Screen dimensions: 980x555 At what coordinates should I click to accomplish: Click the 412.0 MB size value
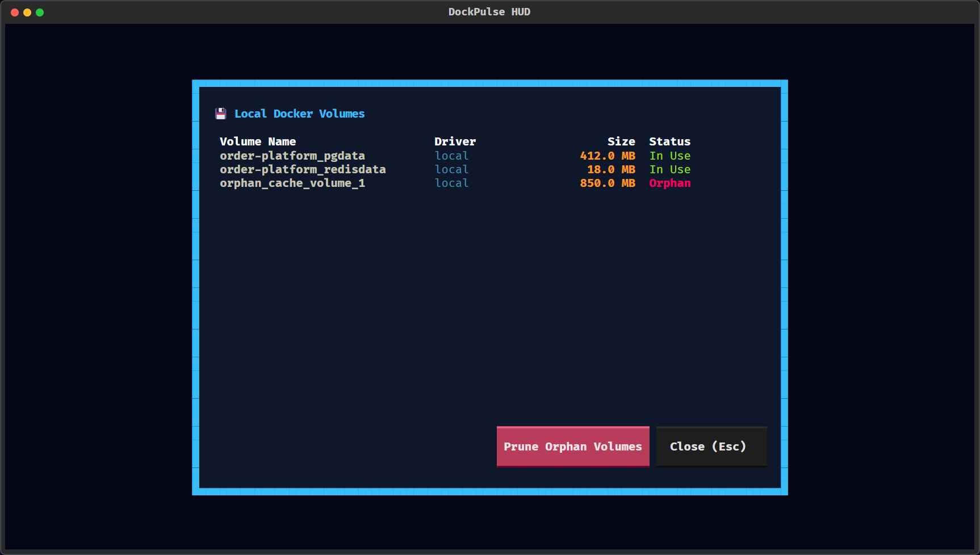point(608,156)
